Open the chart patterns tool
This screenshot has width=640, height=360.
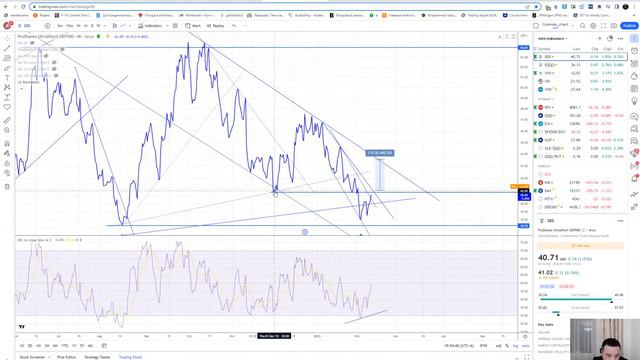7,87
